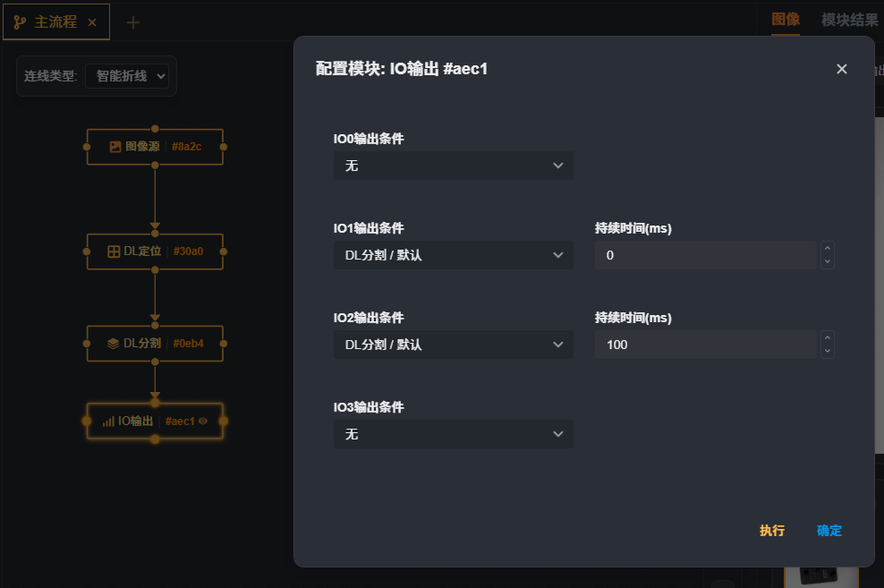Click the 确定 button

(829, 531)
